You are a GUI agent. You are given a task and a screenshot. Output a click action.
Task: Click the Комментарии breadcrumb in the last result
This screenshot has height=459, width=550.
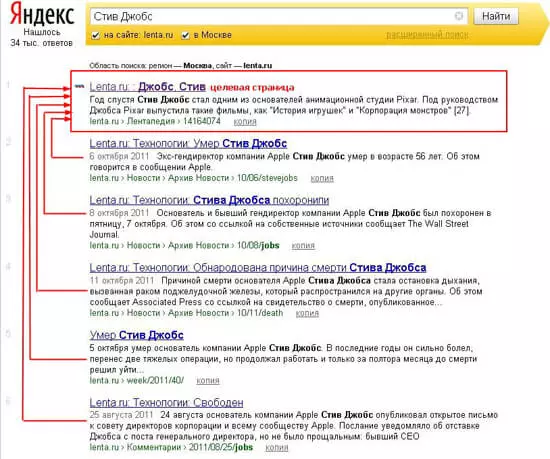click(x=154, y=447)
